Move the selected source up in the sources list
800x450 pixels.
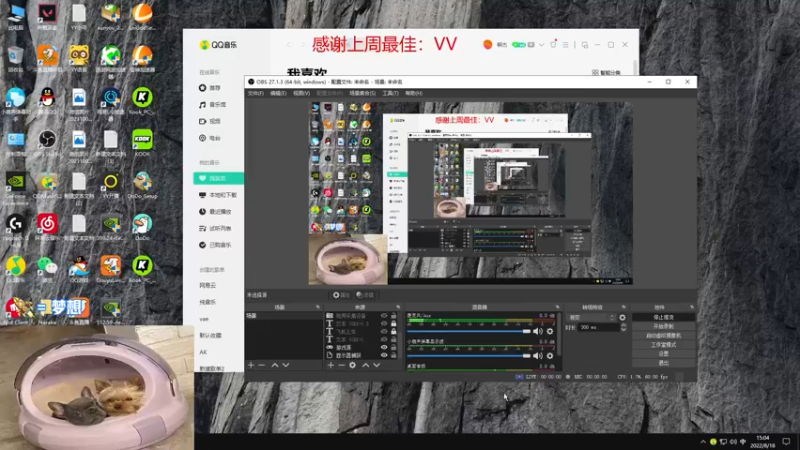pos(365,365)
